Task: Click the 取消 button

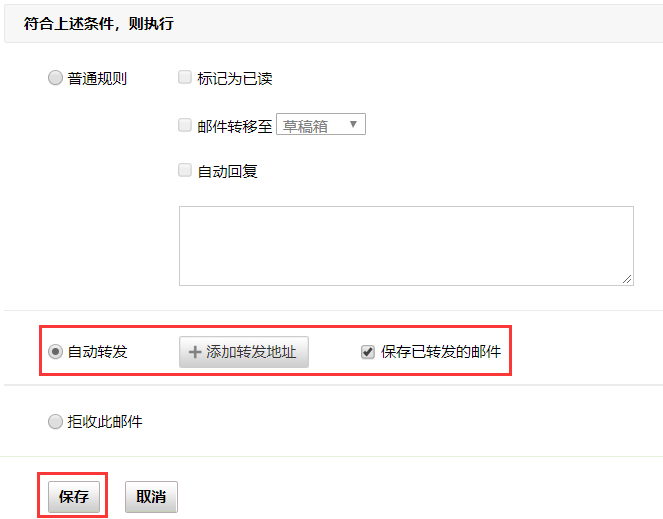Action: click(151, 497)
